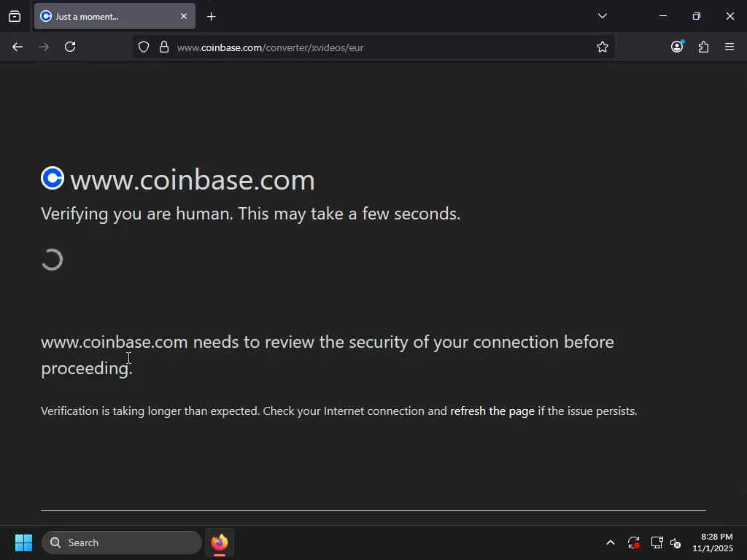Open the Extensions puzzle icon
The image size is (747, 560).
pyautogui.click(x=703, y=47)
